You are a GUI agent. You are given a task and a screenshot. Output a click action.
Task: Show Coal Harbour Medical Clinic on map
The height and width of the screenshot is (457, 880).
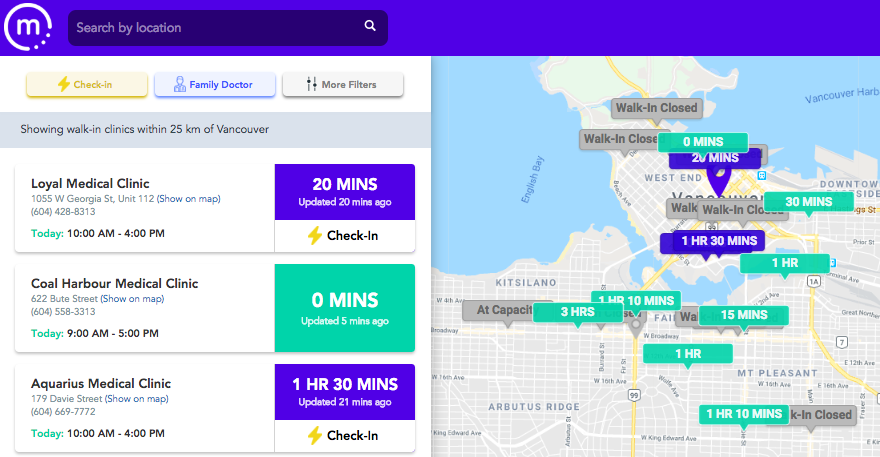(x=132, y=299)
